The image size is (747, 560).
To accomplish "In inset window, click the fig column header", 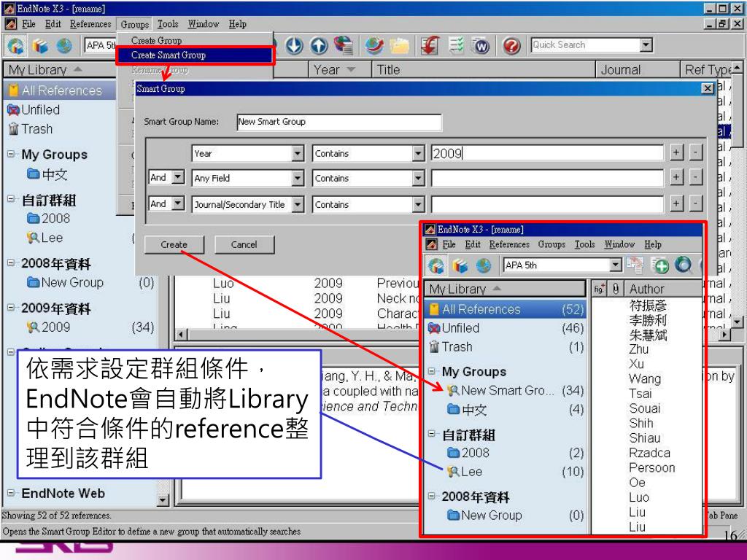I will coord(599,289).
